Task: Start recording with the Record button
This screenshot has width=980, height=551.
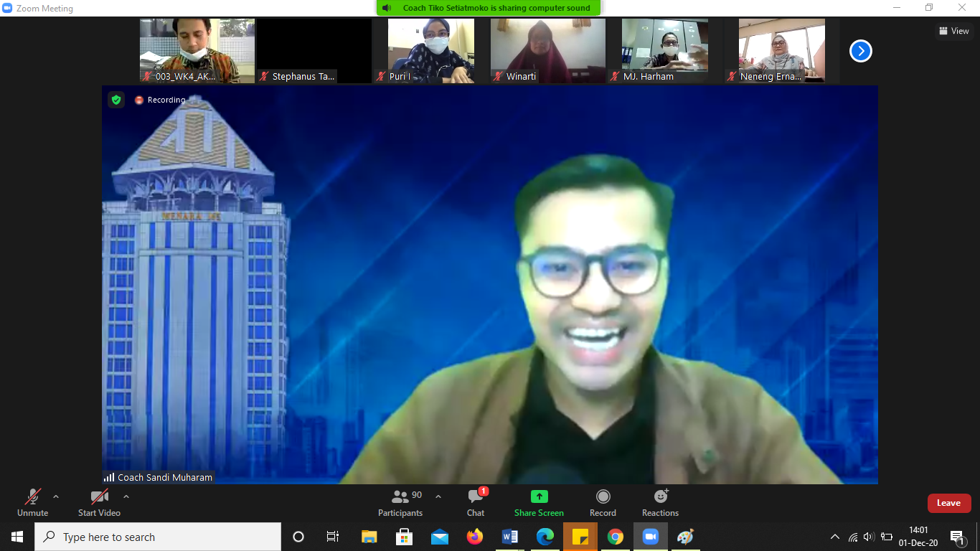Action: (x=603, y=502)
